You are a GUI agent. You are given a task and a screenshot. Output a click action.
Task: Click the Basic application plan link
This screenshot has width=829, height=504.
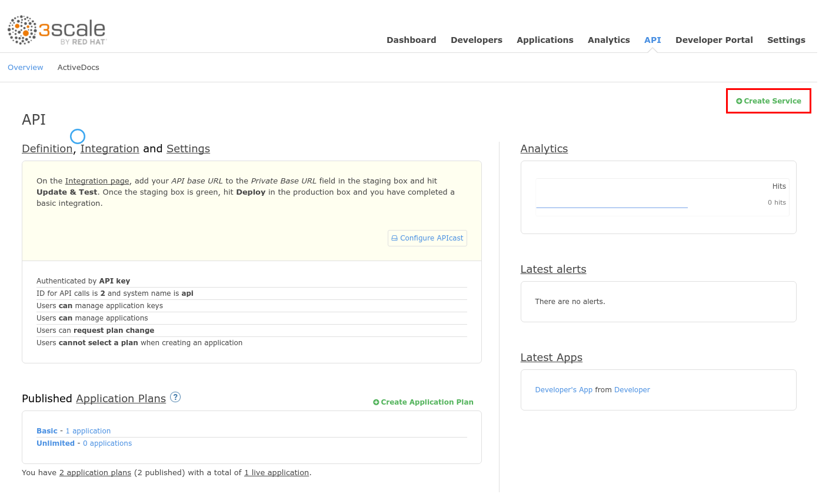(47, 431)
